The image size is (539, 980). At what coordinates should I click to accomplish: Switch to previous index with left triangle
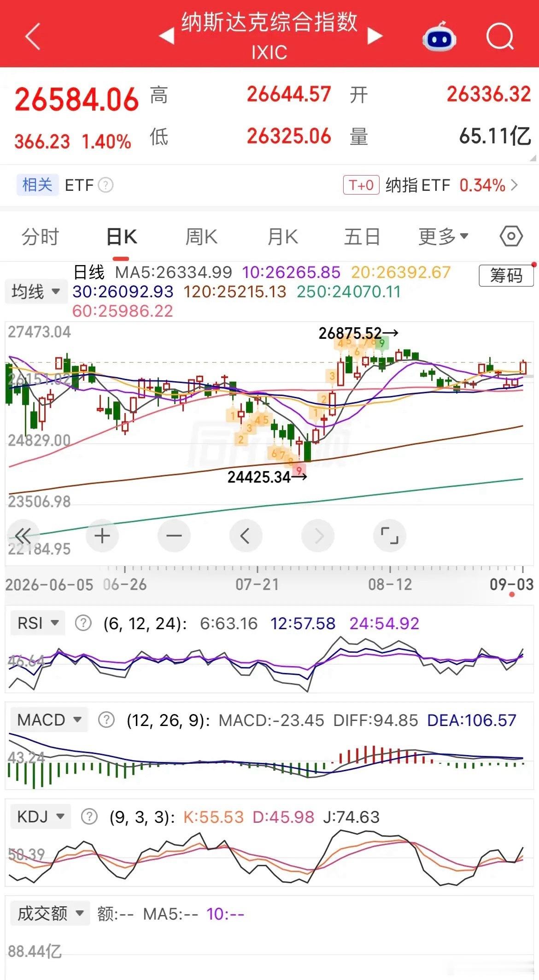[x=167, y=35]
